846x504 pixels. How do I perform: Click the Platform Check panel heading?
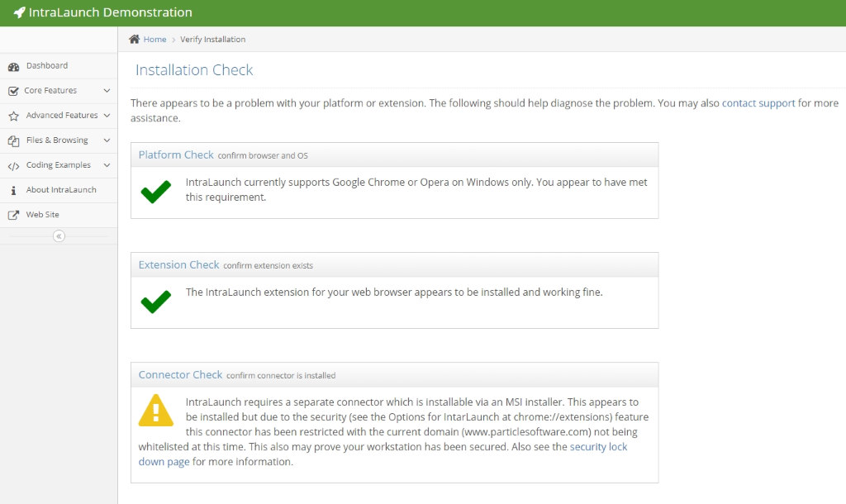[x=176, y=155]
